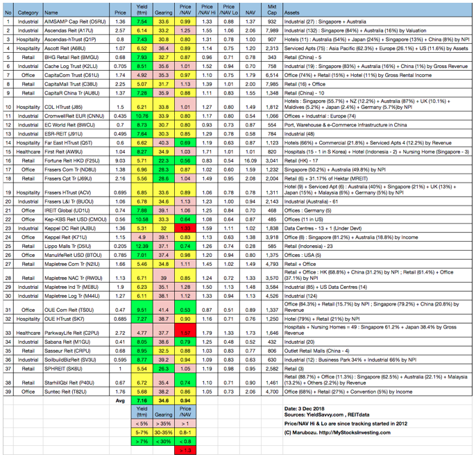
Task: Click OUE Com Reit Price/NAV 0.53 cell
Action: (185, 308)
